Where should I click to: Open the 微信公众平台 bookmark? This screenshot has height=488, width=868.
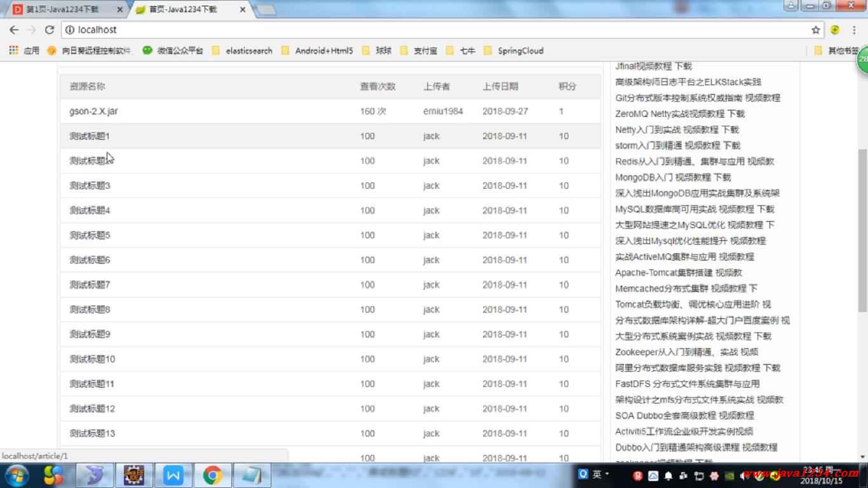pyautogui.click(x=173, y=51)
